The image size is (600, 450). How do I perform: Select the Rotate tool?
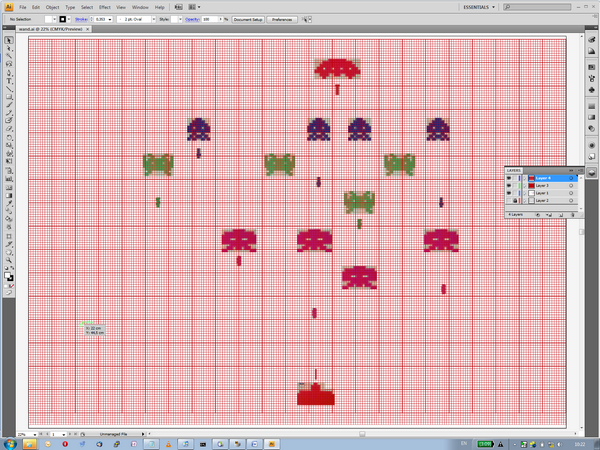coord(9,138)
